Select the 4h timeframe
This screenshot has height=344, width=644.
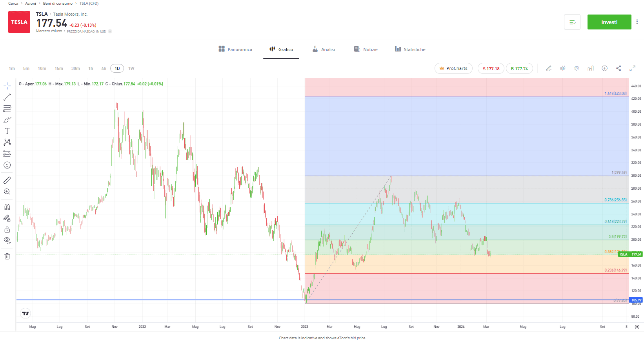[x=104, y=68]
